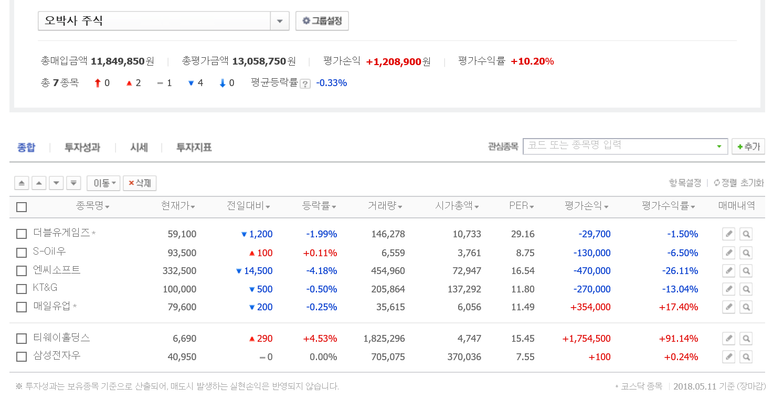
Task: Check the 더블유게임즈 row checkbox
Action: point(21,234)
